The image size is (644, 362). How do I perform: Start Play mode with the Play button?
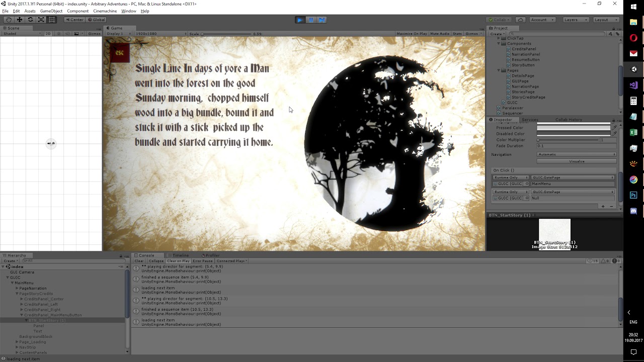pos(300,20)
